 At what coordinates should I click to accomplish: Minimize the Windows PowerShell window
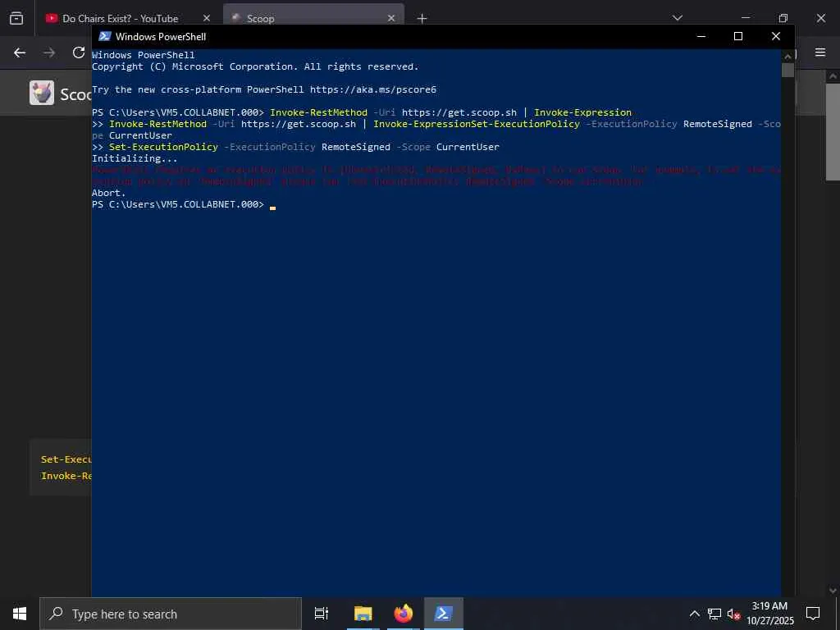tap(701, 36)
